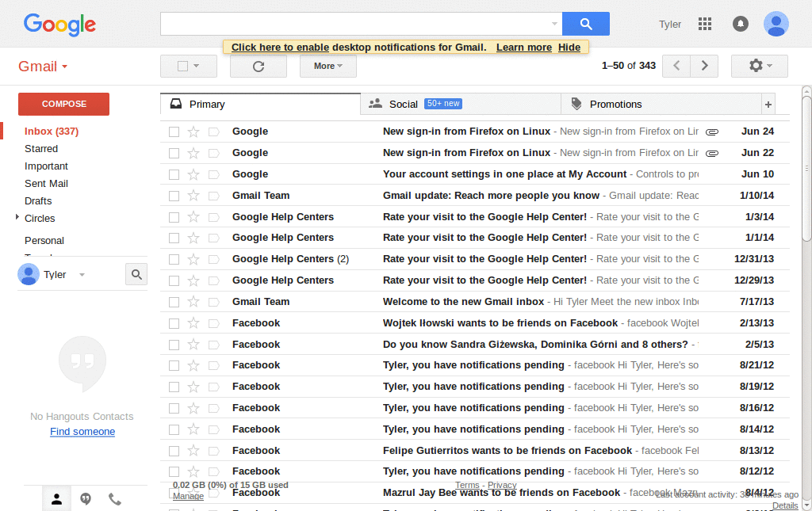812x511 pixels.
Task: Open the Hangouts phone calls icon
Action: 115,498
